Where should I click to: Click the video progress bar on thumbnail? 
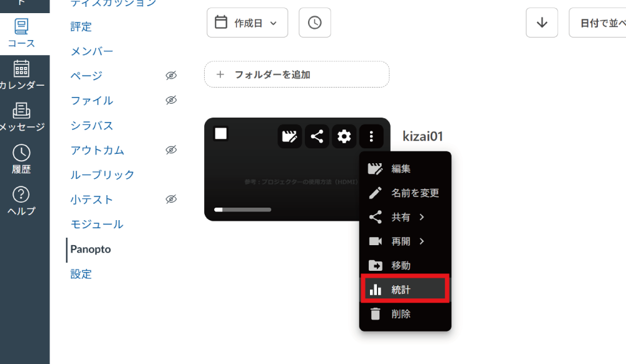click(242, 210)
